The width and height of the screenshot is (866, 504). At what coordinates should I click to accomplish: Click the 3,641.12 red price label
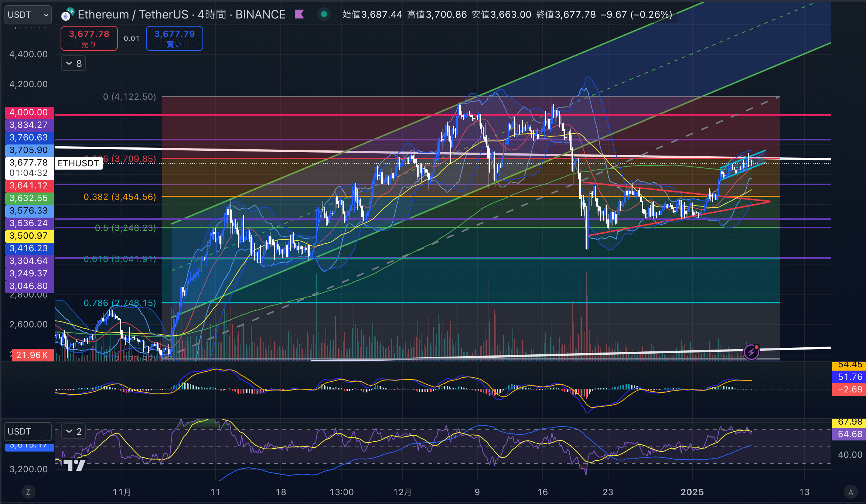[29, 185]
